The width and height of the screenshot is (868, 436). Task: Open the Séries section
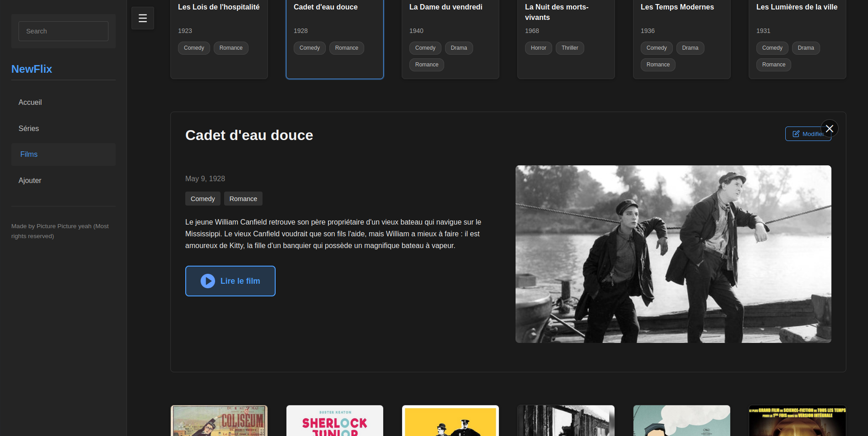[29, 129]
